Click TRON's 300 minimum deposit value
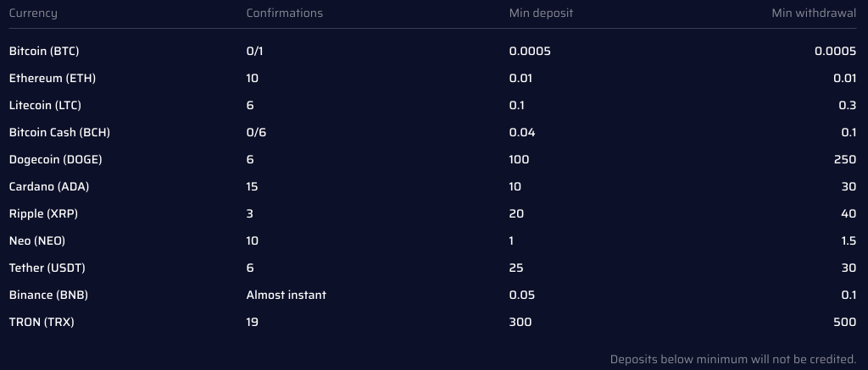 [520, 323]
